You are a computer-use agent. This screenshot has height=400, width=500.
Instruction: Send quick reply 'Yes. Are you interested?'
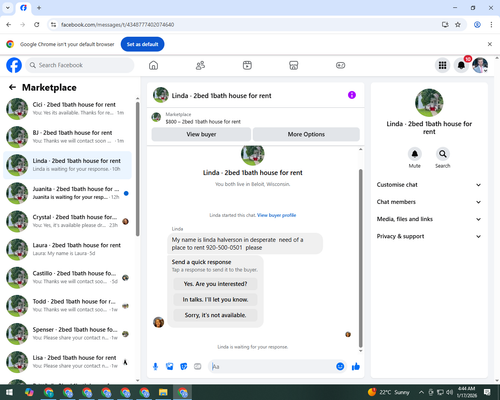coord(215,284)
